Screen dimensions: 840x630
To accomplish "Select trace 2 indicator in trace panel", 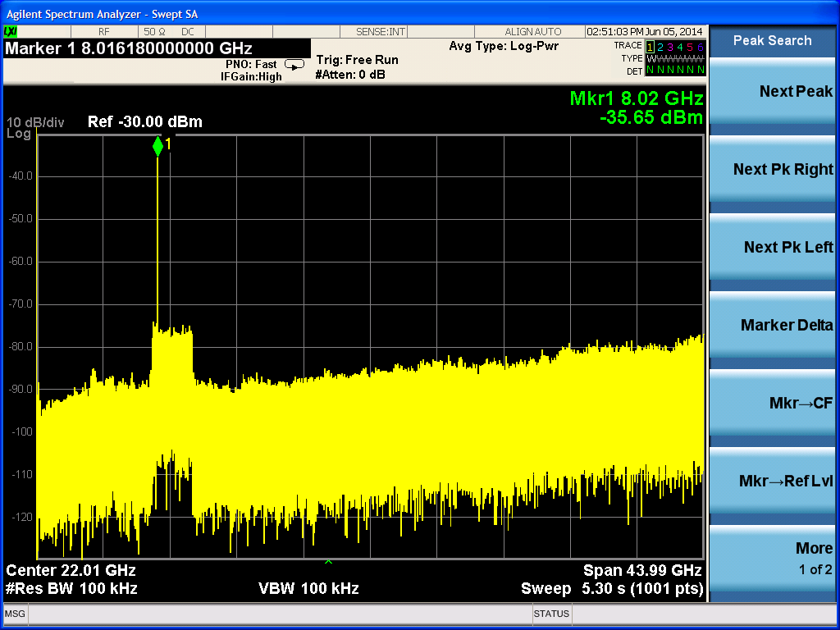I will click(661, 47).
